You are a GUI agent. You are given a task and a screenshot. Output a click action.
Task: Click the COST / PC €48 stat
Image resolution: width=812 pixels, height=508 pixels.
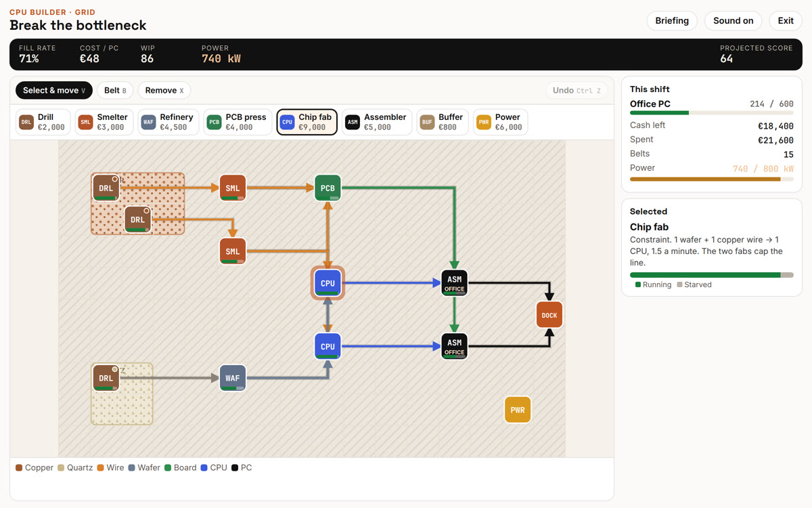[99, 54]
